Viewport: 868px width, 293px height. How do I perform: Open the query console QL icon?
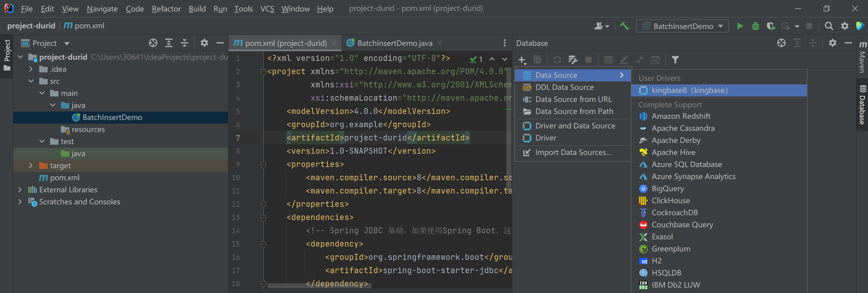click(655, 60)
